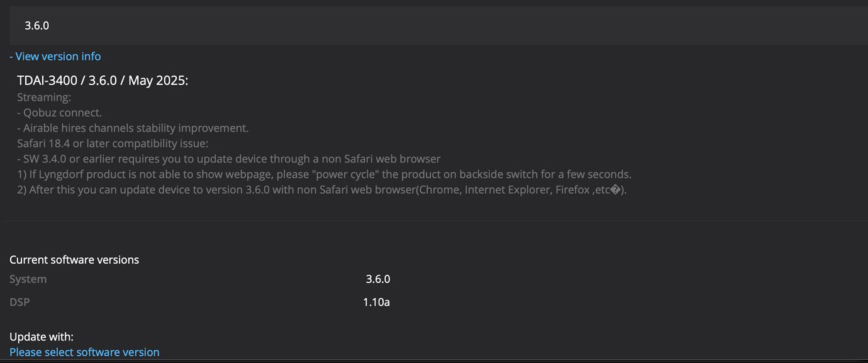Click the DSP version value 1.10a
The width and height of the screenshot is (868, 363).
click(x=376, y=303)
